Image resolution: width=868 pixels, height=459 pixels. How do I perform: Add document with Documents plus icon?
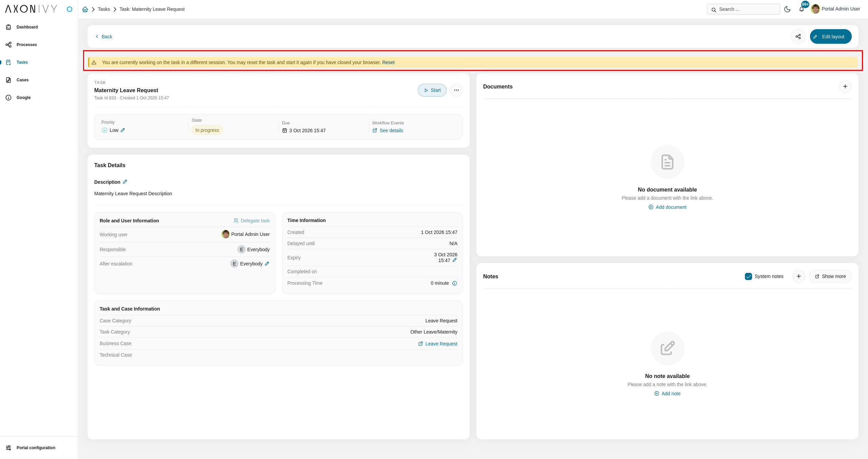[x=845, y=86]
